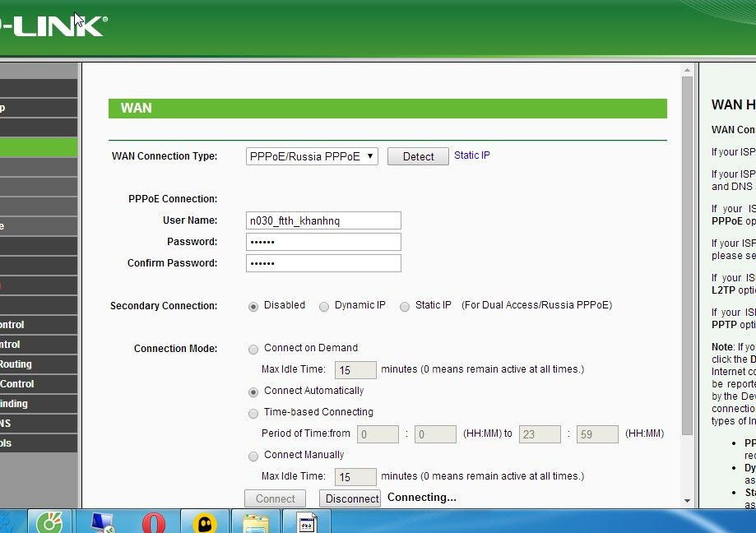This screenshot has height=533, width=756.
Task: Click the Detect button
Action: pos(418,156)
